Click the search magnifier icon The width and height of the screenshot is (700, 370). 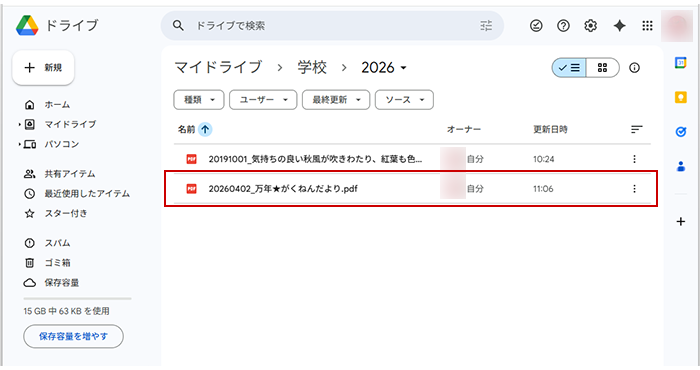click(178, 26)
